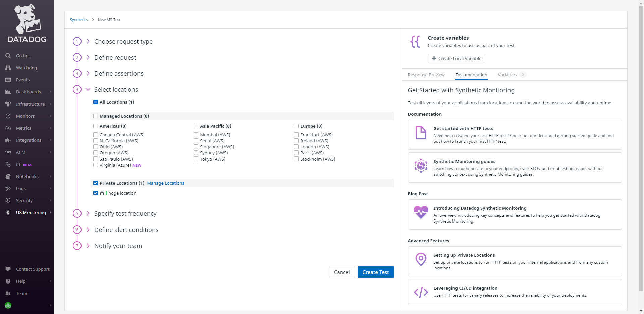
Task: Expand the Dashboards submenu arrow
Action: 51,92
